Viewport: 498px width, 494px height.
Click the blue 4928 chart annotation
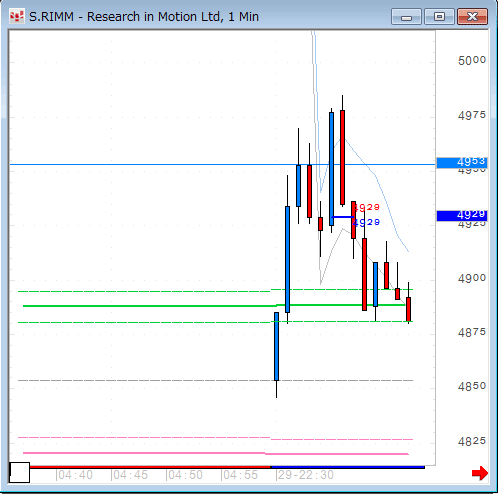pos(366,222)
